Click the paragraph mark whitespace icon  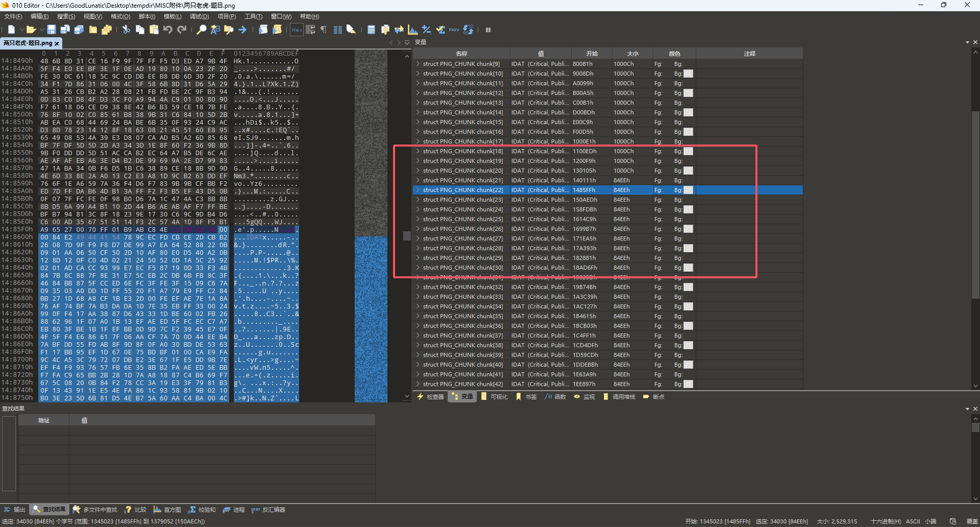tap(324, 30)
